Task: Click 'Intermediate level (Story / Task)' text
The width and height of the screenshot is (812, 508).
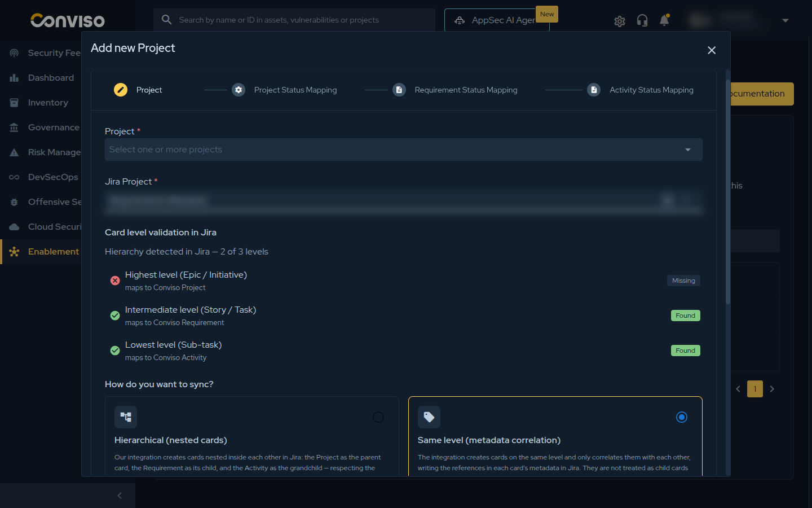Action: (191, 310)
